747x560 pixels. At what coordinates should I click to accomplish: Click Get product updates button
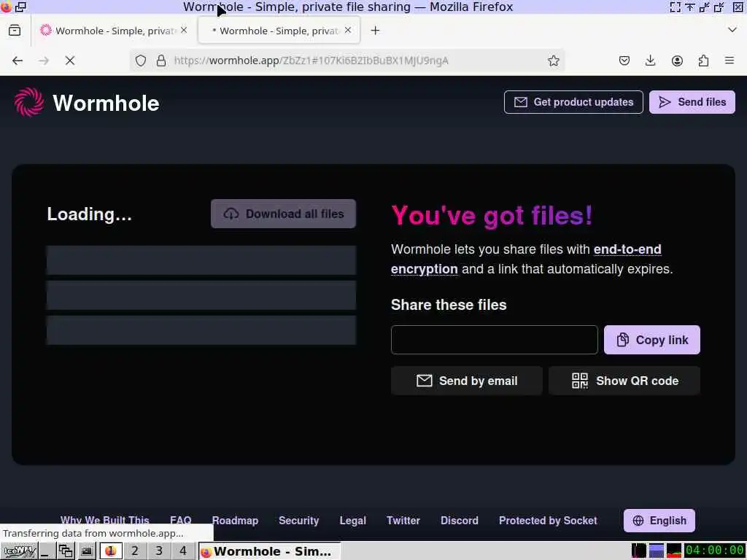pyautogui.click(x=573, y=102)
